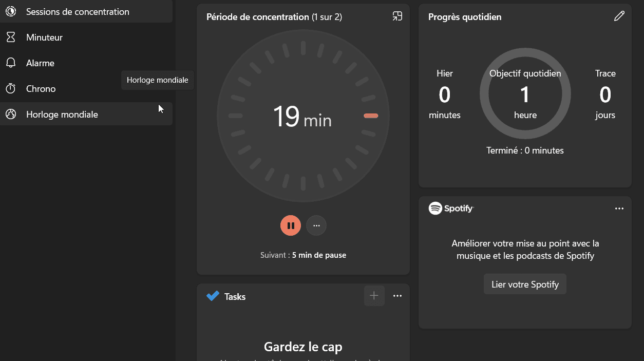This screenshot has width=644, height=361.
Task: Select Minuteur in the sidebar
Action: pos(86,37)
